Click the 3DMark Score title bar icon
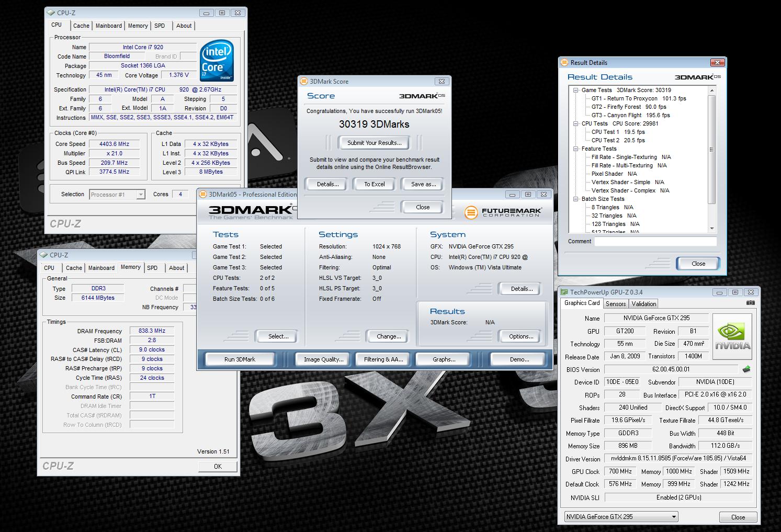 tap(304, 81)
